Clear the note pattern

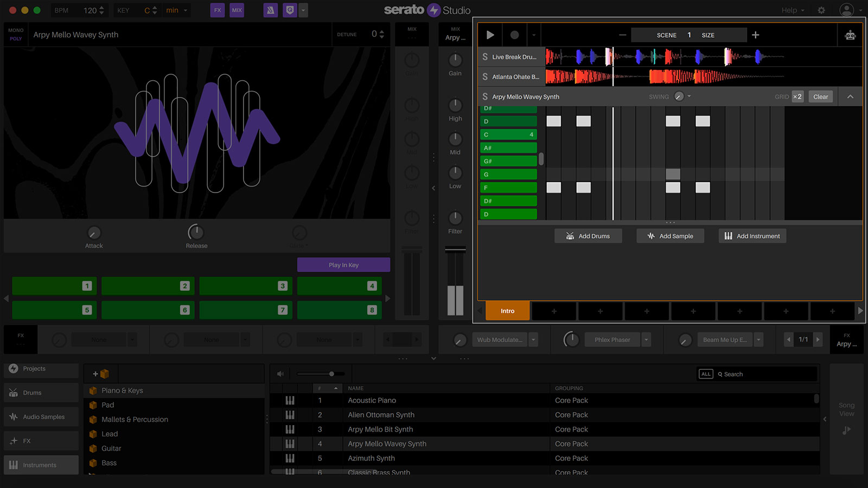coord(820,97)
